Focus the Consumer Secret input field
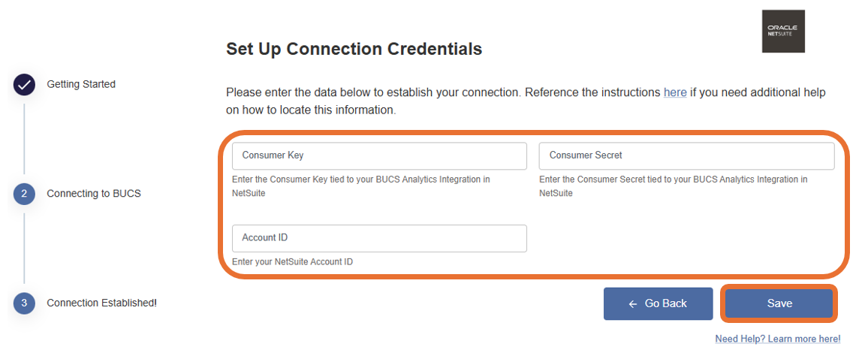 686,155
